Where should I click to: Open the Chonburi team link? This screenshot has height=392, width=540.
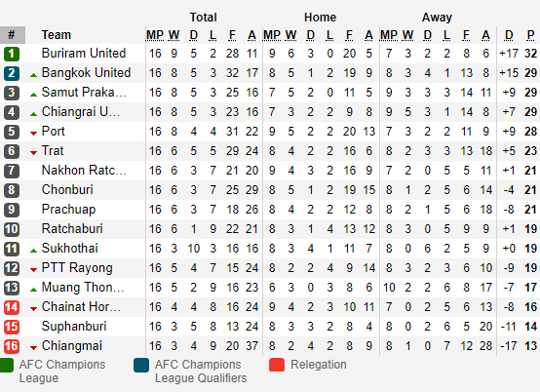(67, 190)
